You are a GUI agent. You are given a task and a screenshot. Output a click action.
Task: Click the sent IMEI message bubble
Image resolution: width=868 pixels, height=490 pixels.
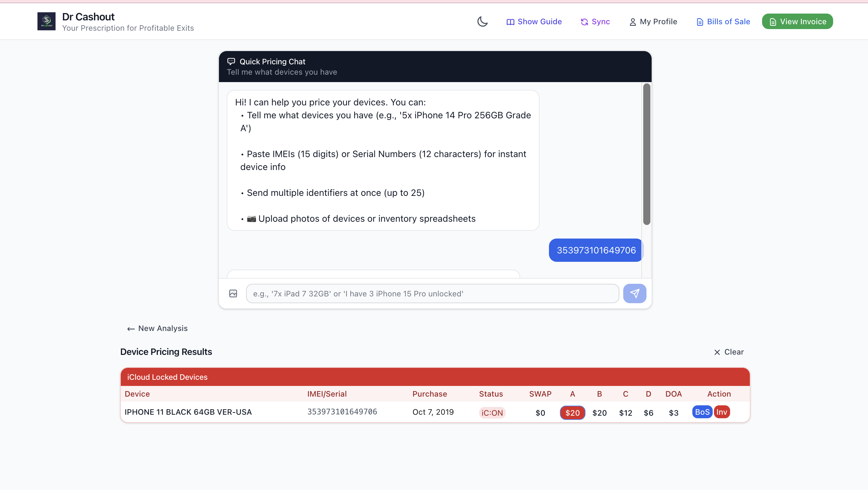596,250
